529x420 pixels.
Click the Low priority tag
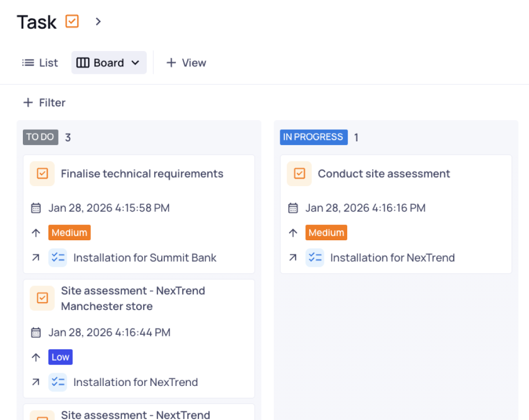60,357
